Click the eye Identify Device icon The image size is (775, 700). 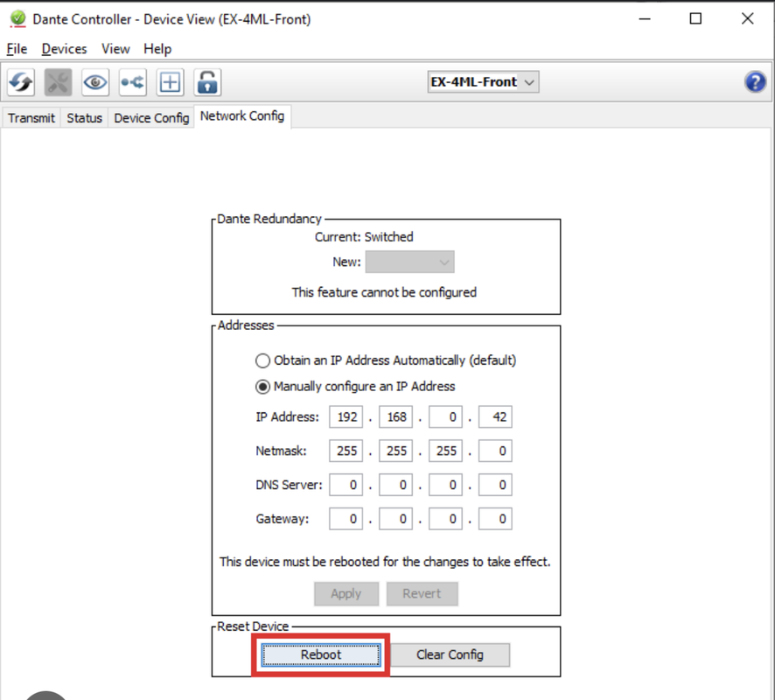pos(95,82)
